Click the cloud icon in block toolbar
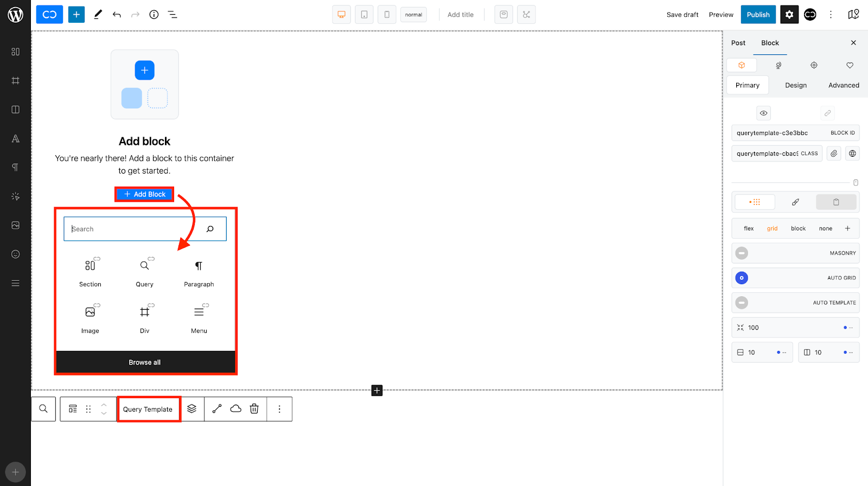 [235, 409]
